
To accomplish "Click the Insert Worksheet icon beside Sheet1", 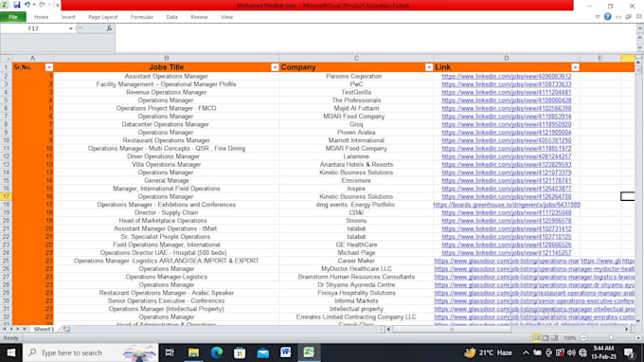I will (x=66, y=329).
